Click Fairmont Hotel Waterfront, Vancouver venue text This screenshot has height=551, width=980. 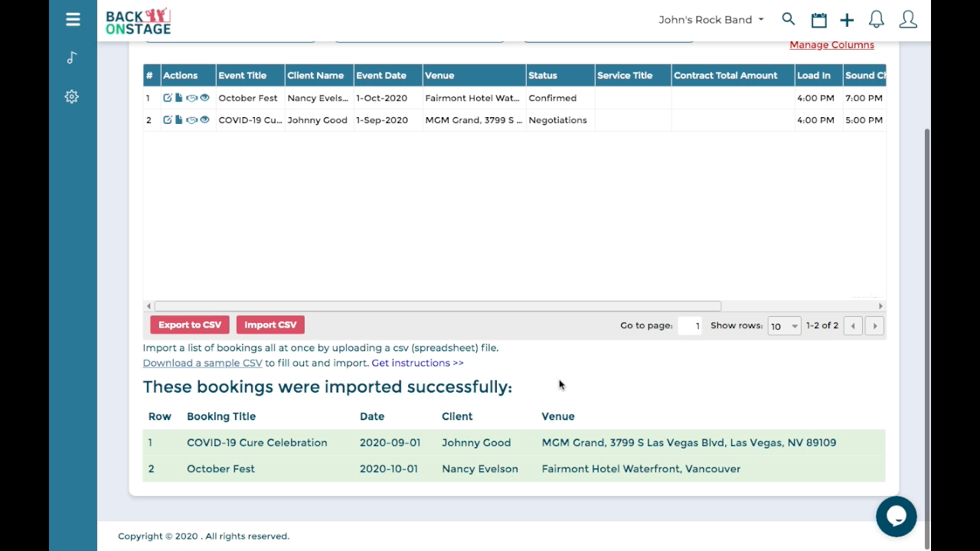[641, 468]
